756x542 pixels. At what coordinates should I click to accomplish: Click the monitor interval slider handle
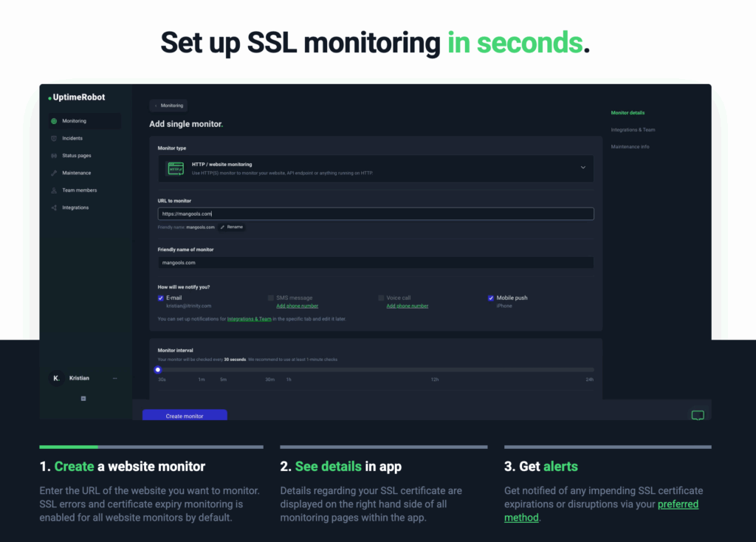158,370
